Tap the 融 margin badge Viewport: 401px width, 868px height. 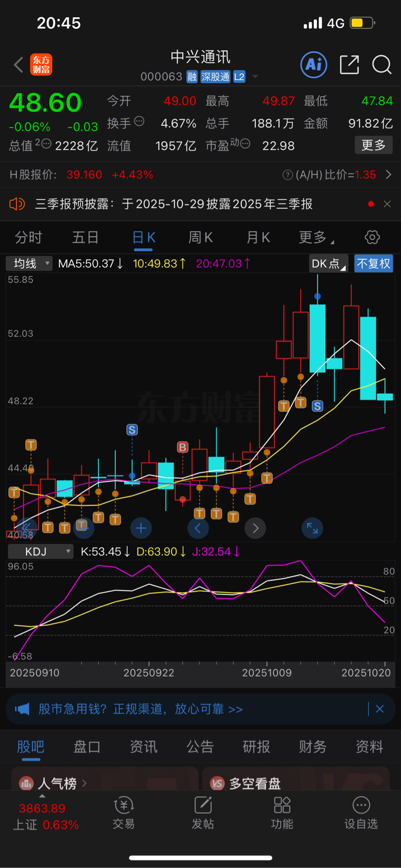tap(192, 77)
